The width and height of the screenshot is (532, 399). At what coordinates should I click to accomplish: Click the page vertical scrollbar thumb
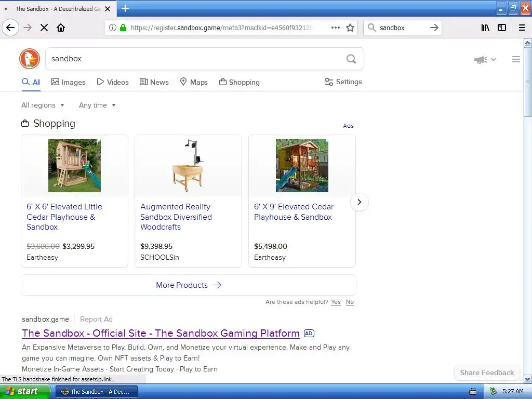click(528, 83)
